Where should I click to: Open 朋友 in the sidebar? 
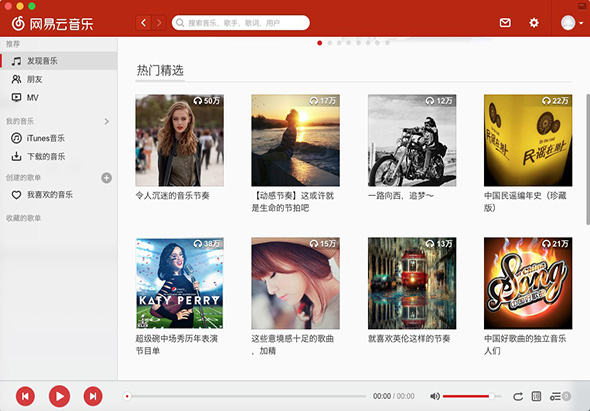coord(59,79)
